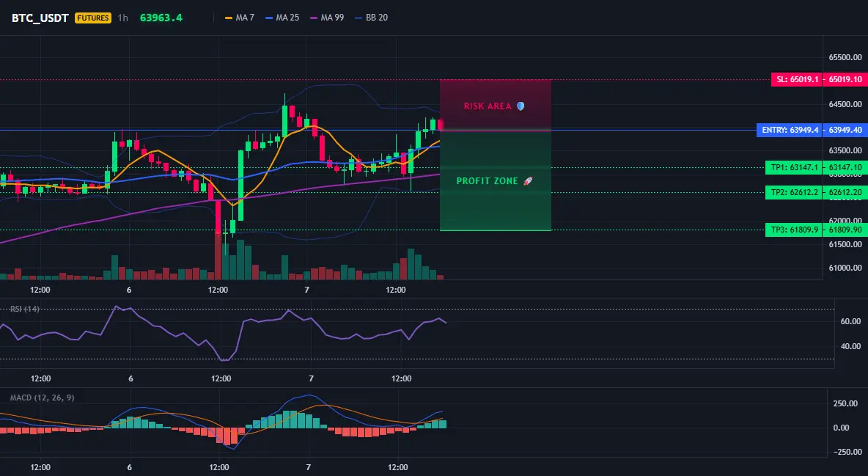Click date 6 on the MACD time axis

click(x=130, y=467)
